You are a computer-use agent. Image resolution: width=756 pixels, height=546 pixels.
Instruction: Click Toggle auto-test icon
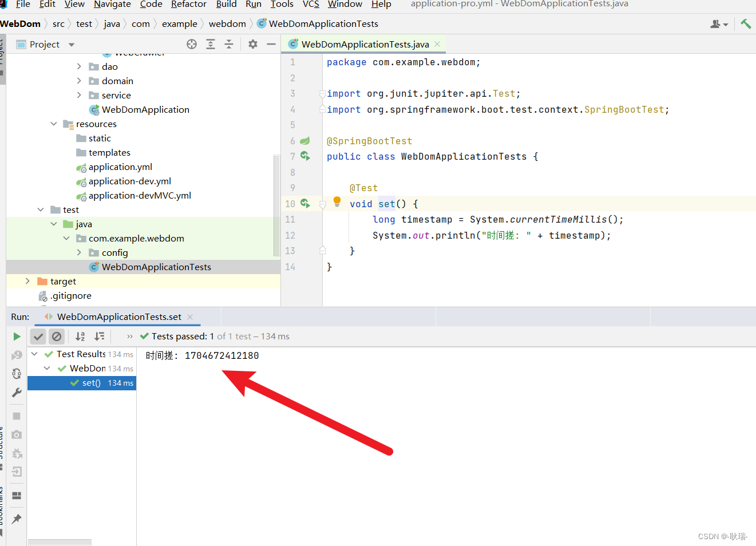click(x=17, y=374)
